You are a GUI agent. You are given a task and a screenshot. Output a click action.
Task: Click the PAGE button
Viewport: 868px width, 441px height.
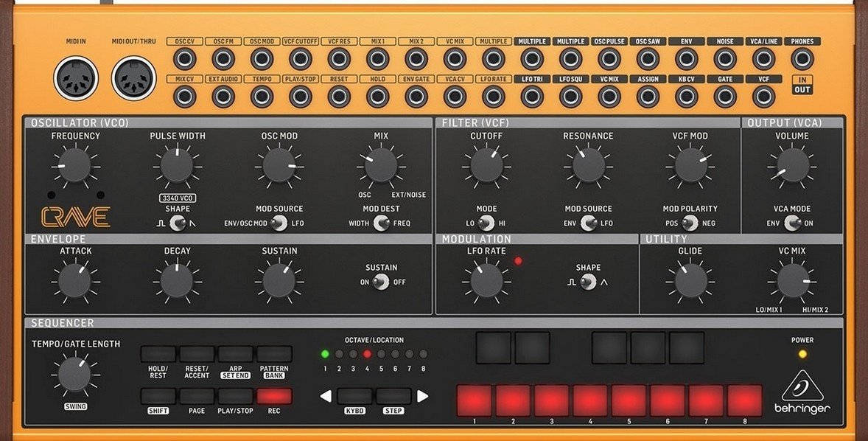(197, 396)
